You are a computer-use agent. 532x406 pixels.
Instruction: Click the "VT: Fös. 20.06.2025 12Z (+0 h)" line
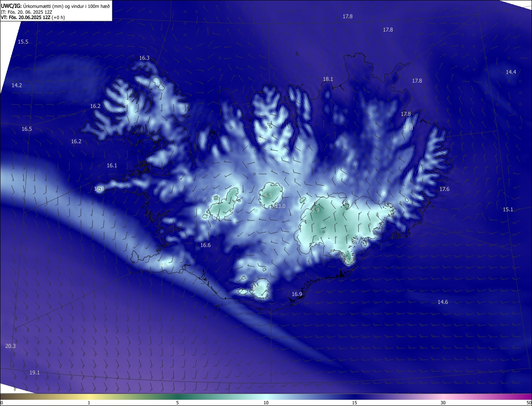(x=33, y=17)
